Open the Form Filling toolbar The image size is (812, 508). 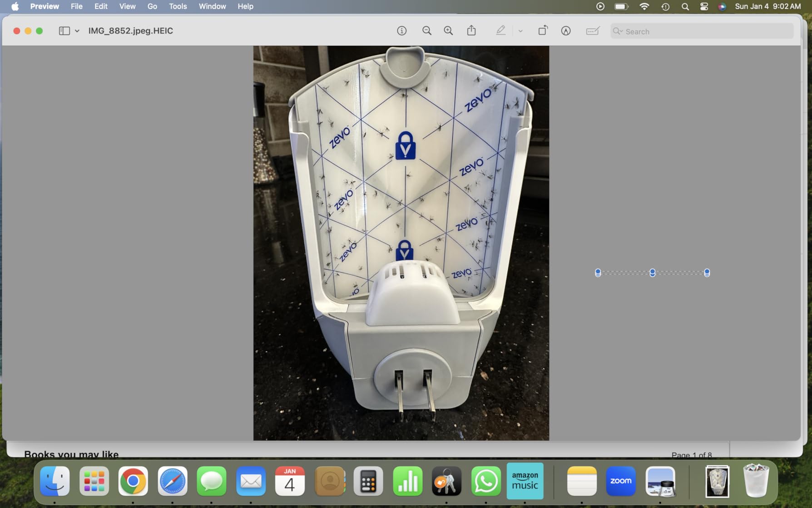point(593,31)
